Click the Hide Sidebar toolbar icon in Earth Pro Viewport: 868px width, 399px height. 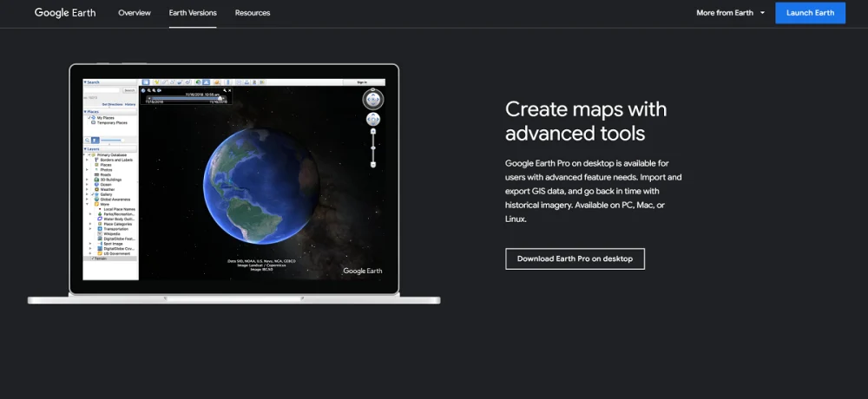146,82
